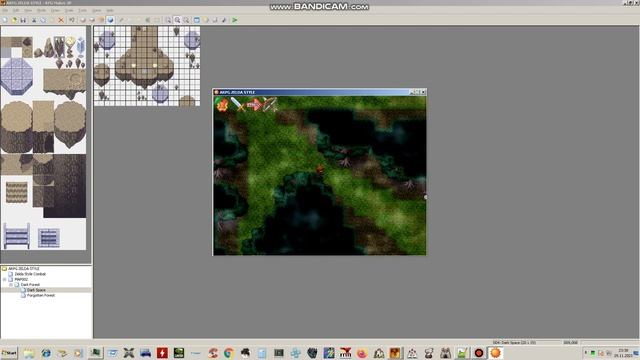
Task: Set zoom scale to 1:1
Action: coord(169,20)
